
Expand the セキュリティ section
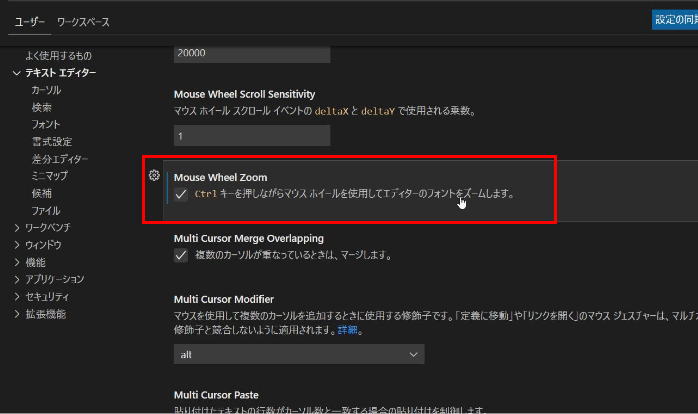tap(17, 296)
